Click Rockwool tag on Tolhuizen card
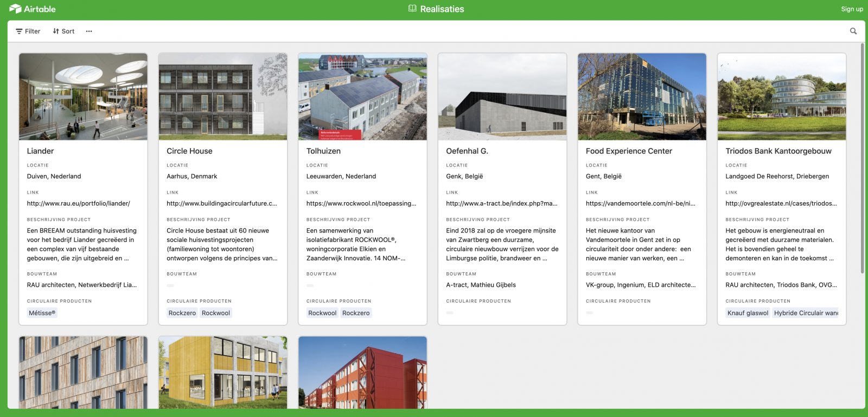This screenshot has width=868, height=417. 322,313
